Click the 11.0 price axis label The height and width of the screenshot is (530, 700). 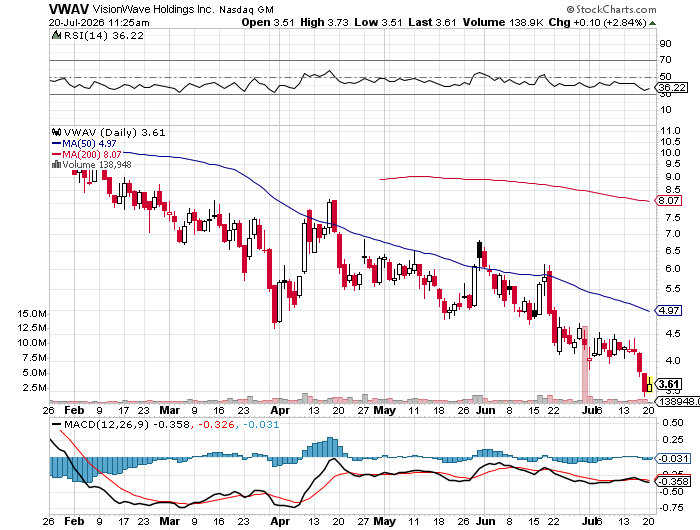click(670, 131)
